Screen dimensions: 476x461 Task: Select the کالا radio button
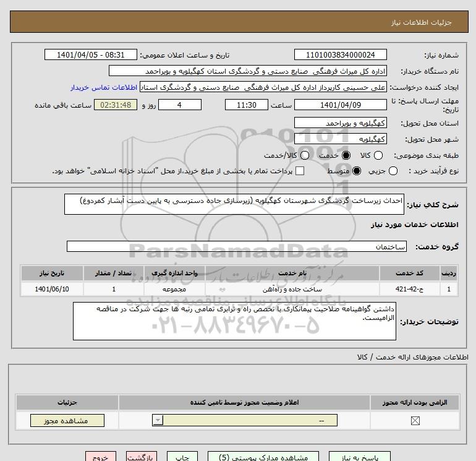tap(378, 155)
